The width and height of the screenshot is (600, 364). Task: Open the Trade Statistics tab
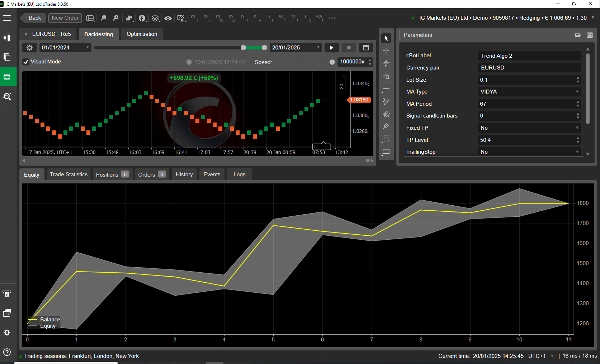click(x=68, y=174)
